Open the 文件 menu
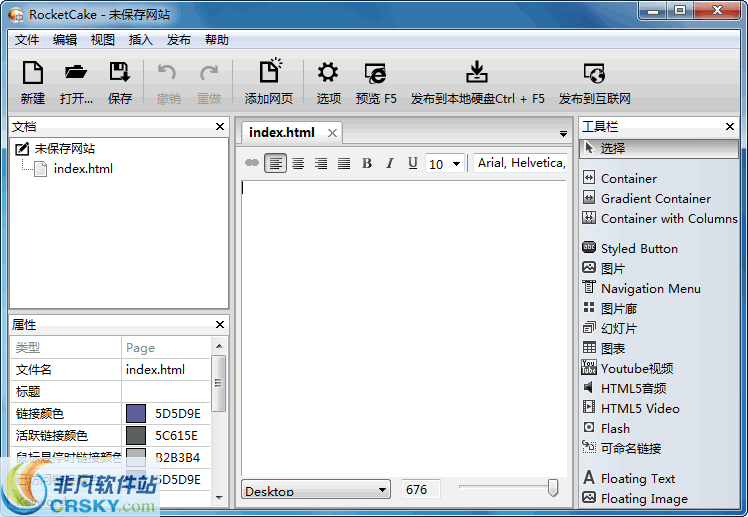748x517 pixels. (x=27, y=40)
